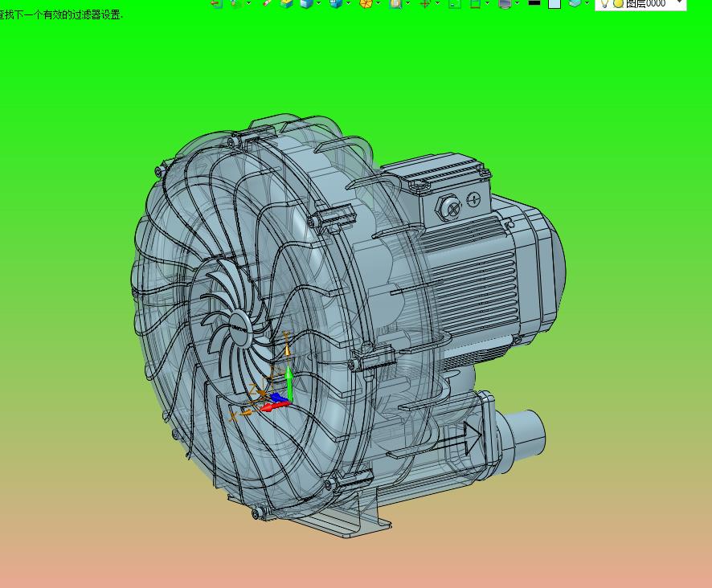Expand the orange mesh dropdown arrow
712x588 pixels.
(379, 3)
